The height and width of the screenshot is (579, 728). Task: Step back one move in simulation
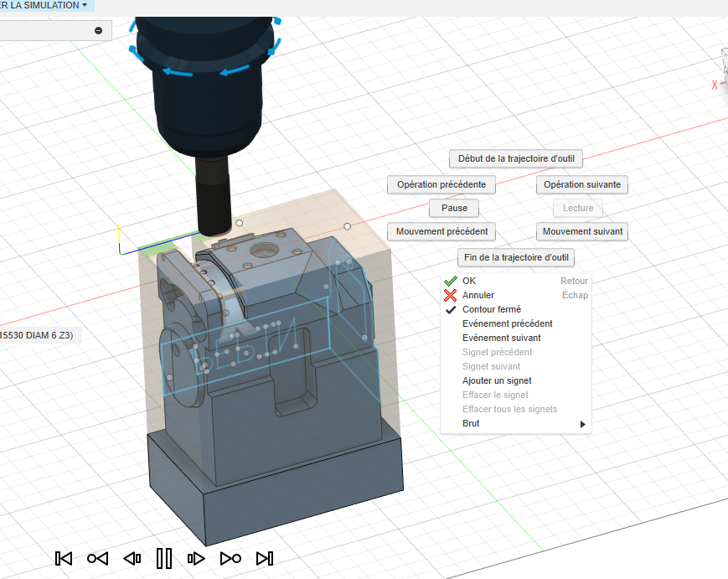click(x=132, y=558)
